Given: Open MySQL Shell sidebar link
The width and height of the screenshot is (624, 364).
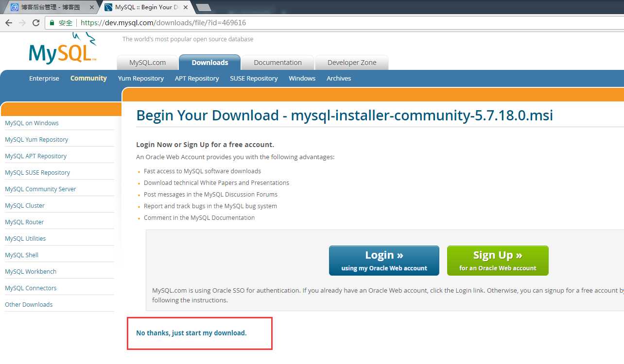Looking at the screenshot, I should 21,255.
